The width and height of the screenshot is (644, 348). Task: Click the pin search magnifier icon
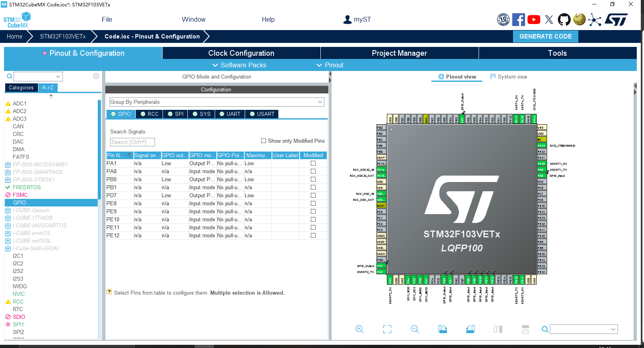coord(545,329)
